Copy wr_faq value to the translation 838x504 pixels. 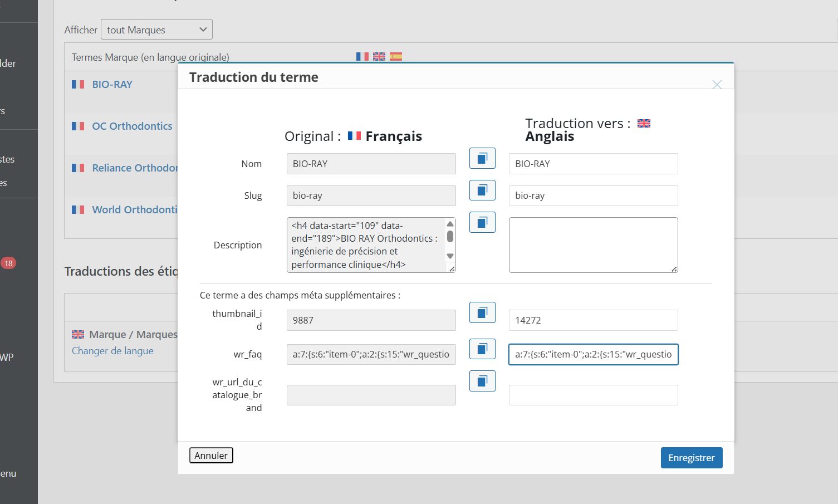(x=482, y=349)
